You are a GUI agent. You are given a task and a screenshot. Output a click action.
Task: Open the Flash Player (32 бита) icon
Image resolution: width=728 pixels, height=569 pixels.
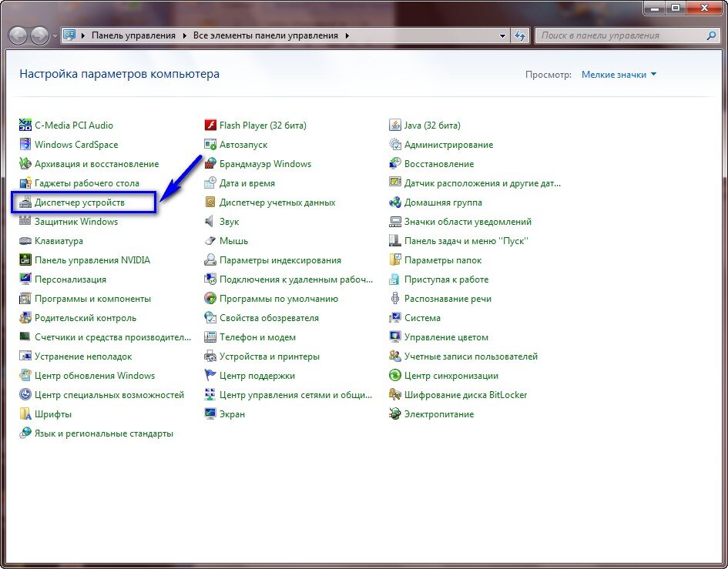tap(210, 125)
